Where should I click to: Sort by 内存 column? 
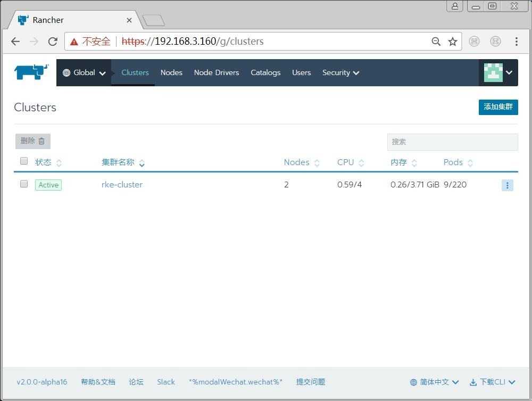(404, 162)
